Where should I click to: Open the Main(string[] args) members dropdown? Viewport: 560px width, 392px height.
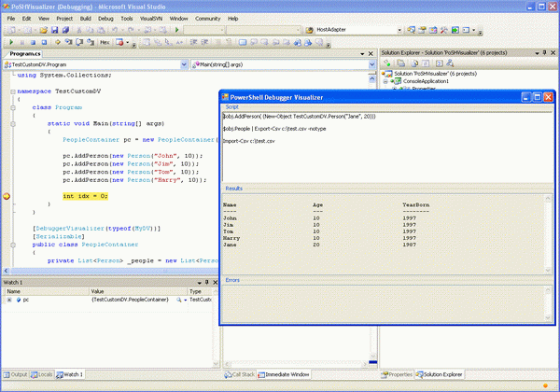371,64
